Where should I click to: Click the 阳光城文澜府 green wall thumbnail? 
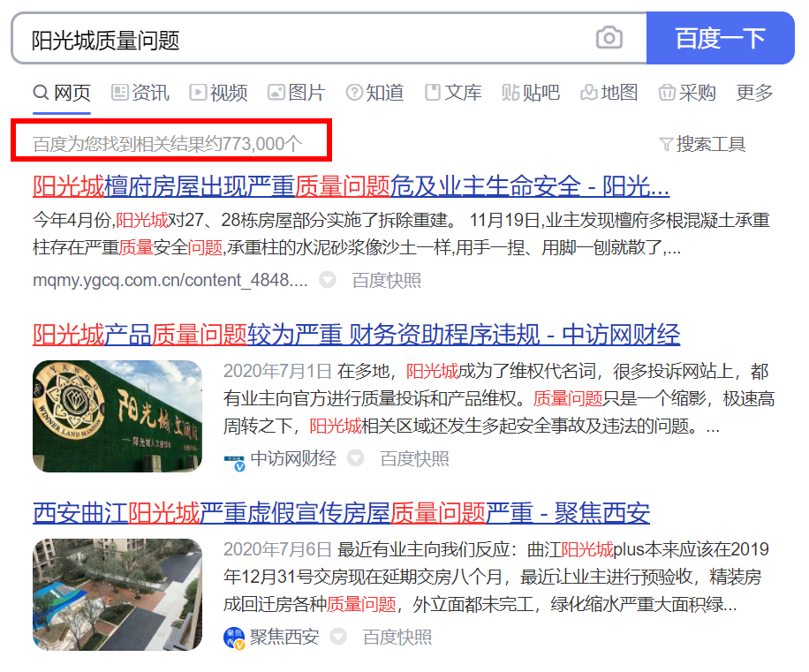coord(117,416)
